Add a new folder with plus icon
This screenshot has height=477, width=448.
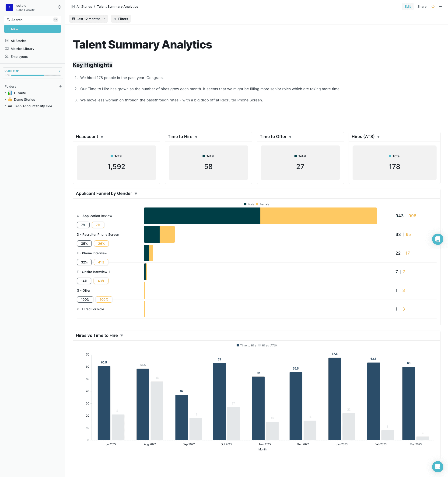coord(60,86)
